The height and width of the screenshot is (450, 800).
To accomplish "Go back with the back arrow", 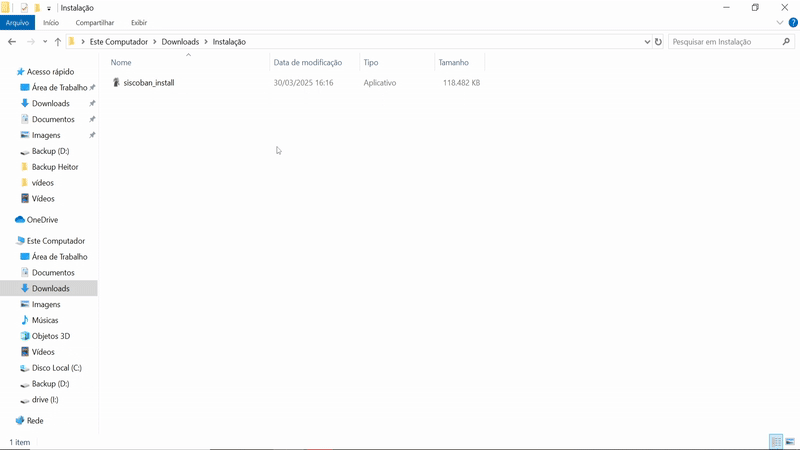I will click(x=12, y=42).
